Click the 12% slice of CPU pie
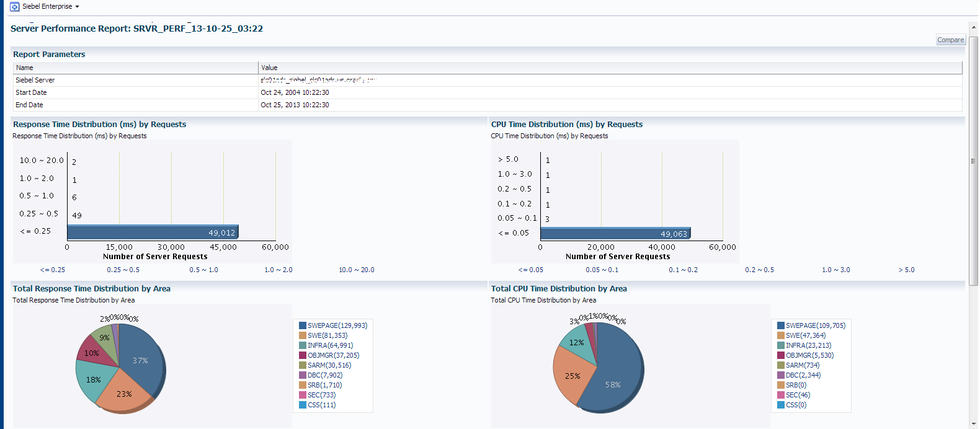 [577, 343]
